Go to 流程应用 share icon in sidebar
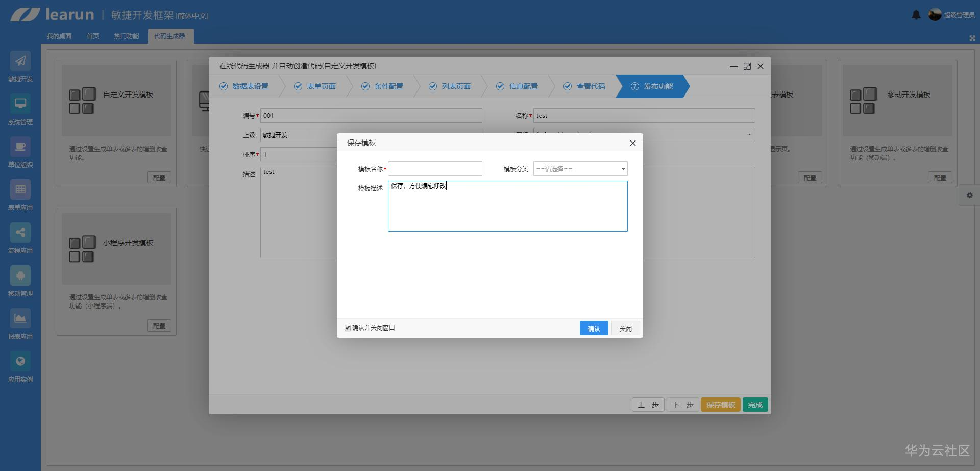 click(20, 233)
